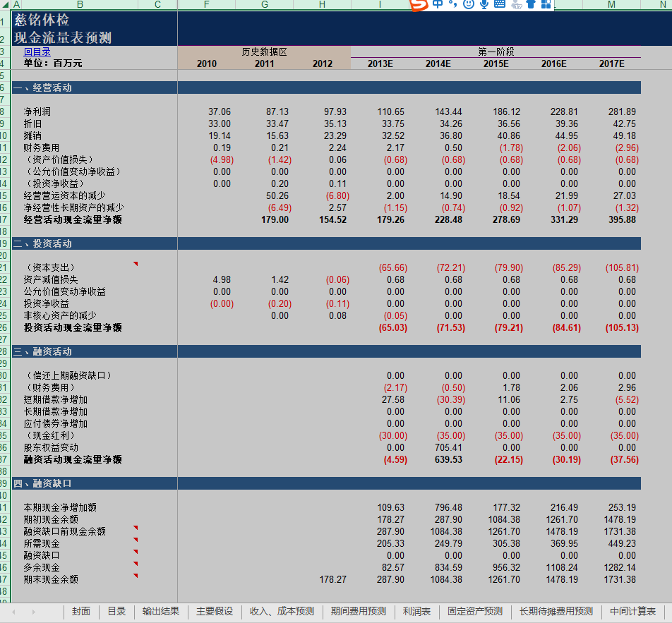Open the 固定资产预测 sheet tab
672x623 pixels.
pyautogui.click(x=475, y=612)
